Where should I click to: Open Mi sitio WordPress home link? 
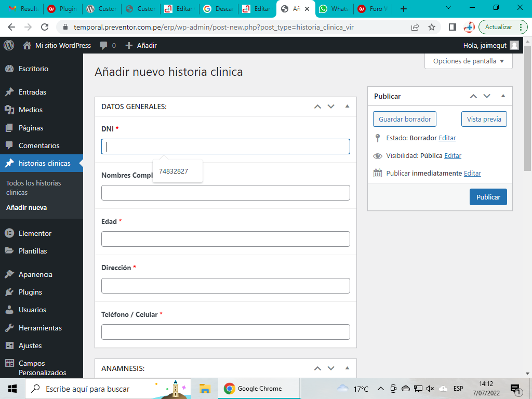[x=57, y=46]
